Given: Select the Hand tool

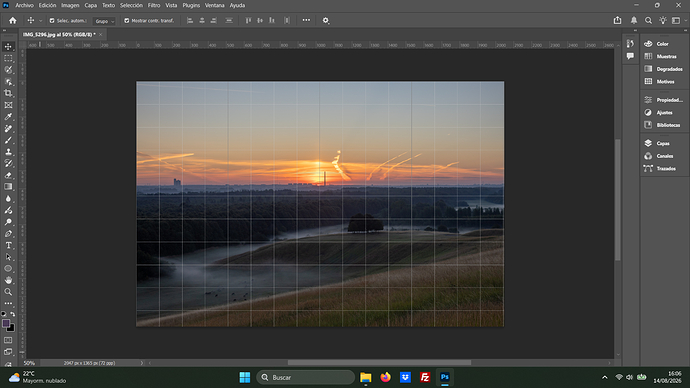Looking at the screenshot, I should [8, 280].
